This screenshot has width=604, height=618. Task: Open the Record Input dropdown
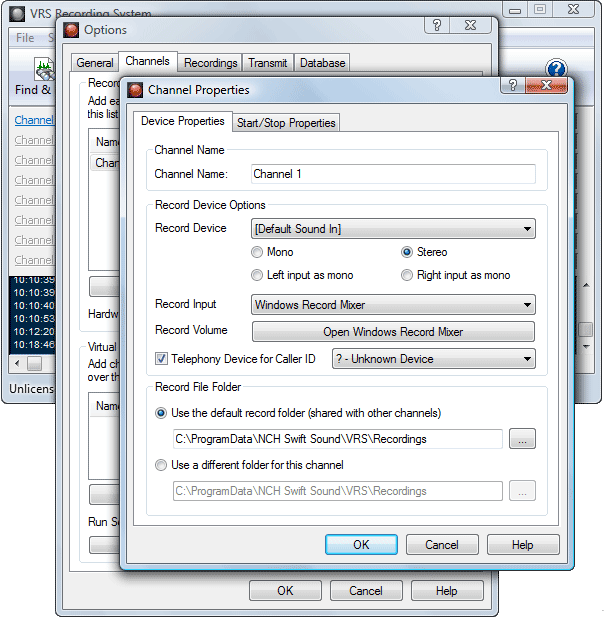pyautogui.click(x=393, y=305)
